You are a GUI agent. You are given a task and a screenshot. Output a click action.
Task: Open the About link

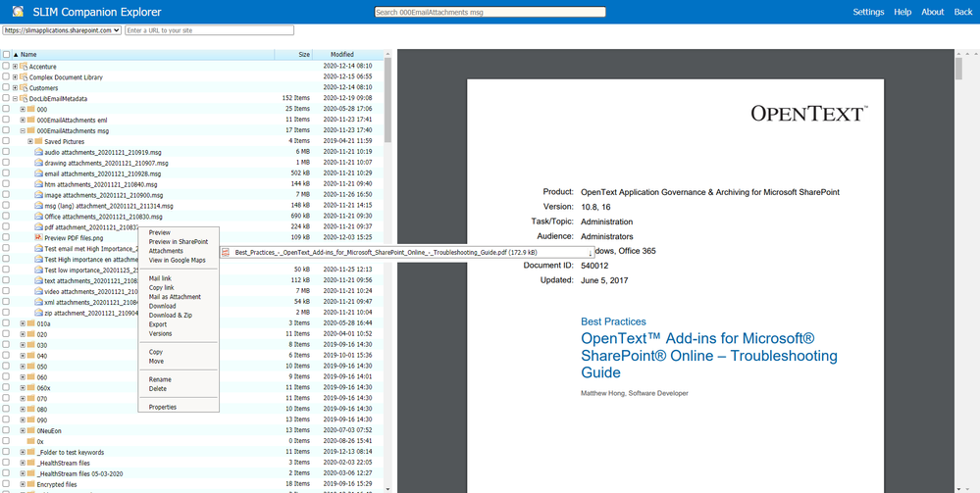point(933,12)
